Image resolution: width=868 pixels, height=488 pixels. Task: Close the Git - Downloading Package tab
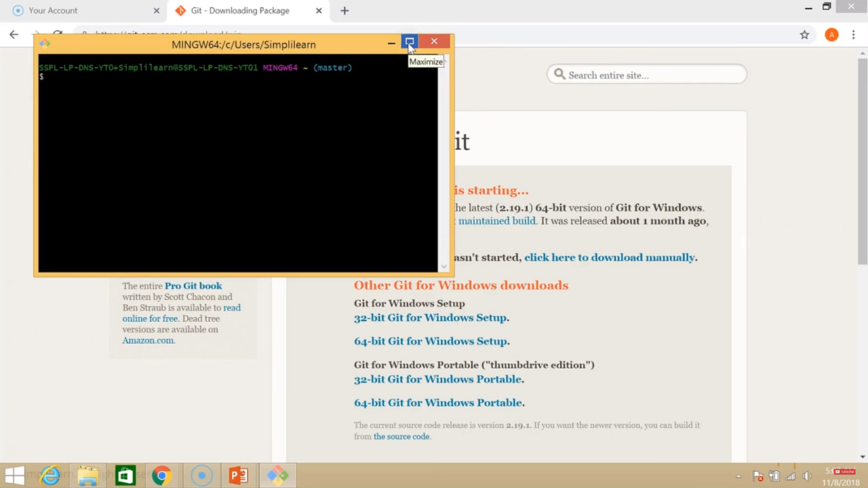[319, 10]
